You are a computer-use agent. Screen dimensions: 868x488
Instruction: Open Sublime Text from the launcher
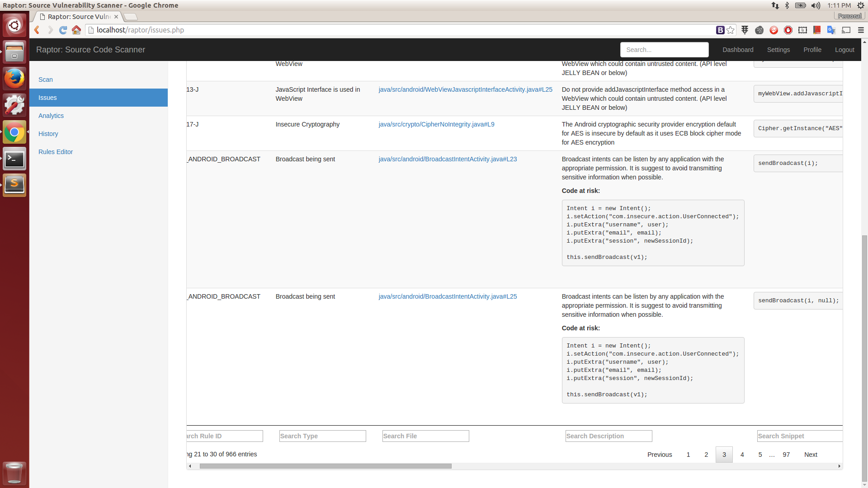point(14,185)
